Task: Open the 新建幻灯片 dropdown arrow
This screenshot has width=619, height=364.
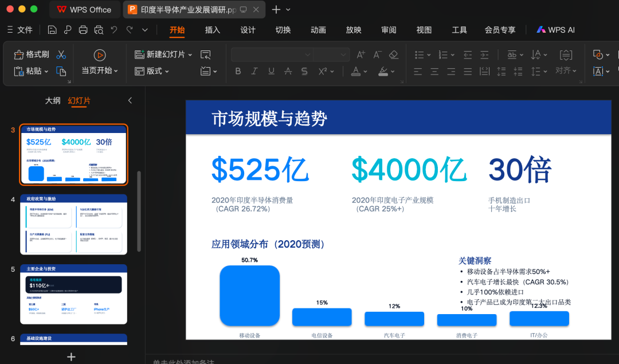Action: [190, 55]
